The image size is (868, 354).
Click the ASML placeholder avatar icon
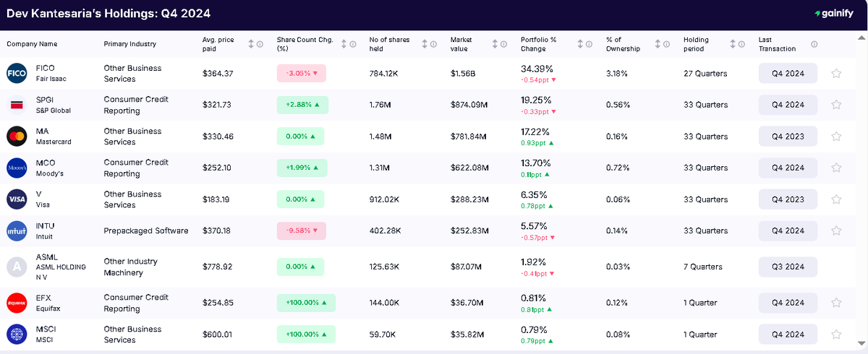pyautogui.click(x=17, y=267)
